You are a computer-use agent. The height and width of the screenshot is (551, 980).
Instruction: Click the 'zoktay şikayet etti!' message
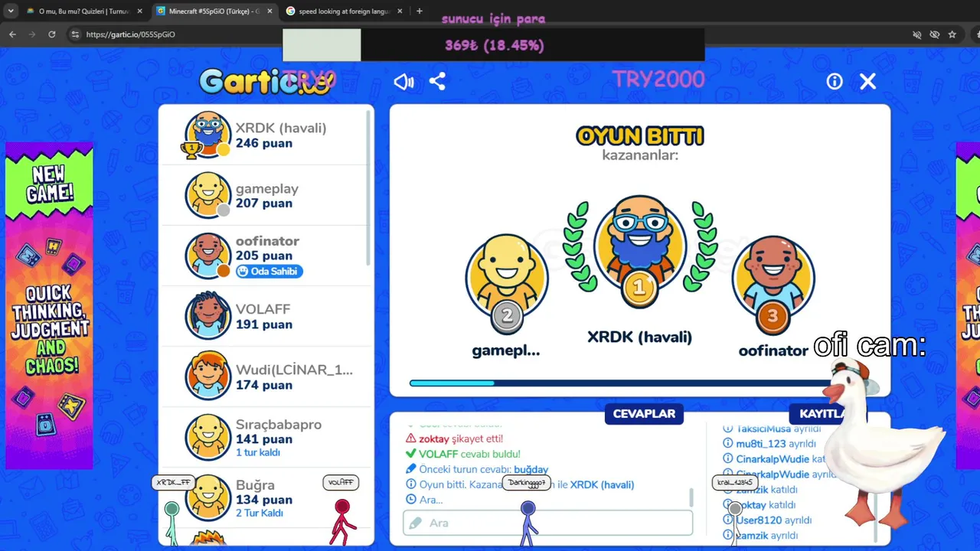(x=454, y=439)
